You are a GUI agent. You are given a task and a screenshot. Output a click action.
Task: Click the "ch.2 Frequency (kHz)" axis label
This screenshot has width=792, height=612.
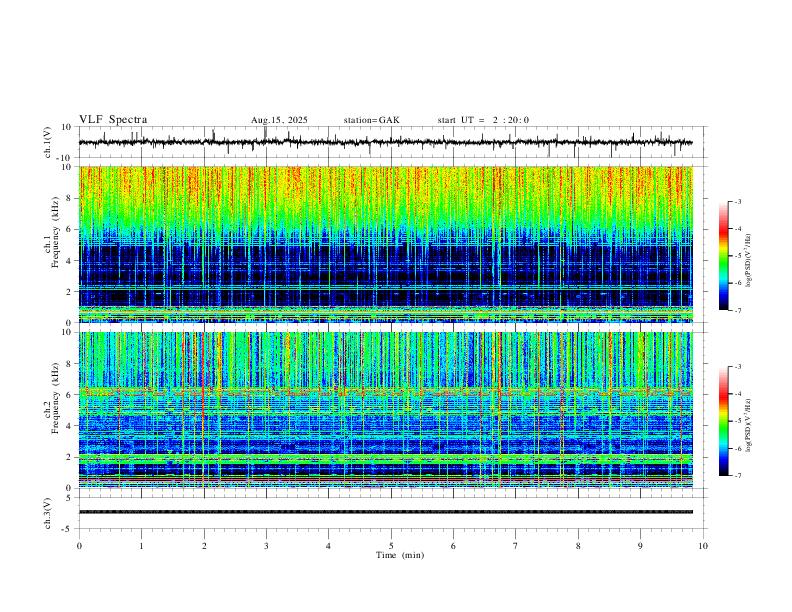tap(52, 397)
